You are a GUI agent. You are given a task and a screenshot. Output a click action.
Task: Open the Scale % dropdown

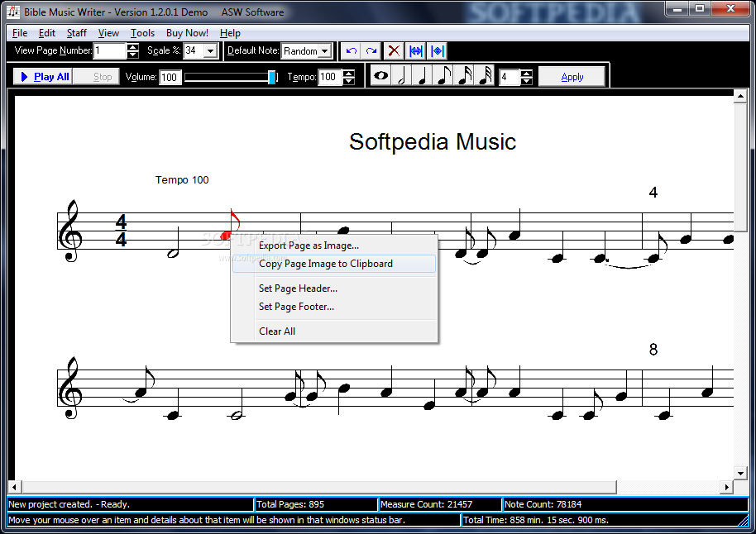211,50
